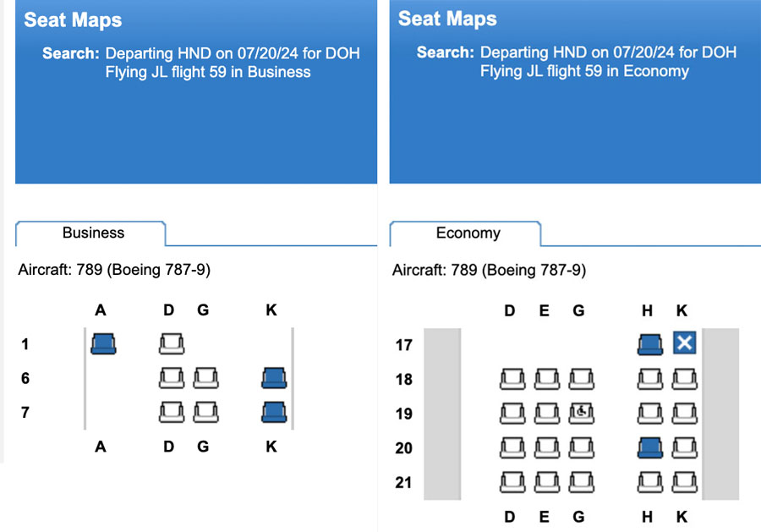Pick economy seat 18D

pyautogui.click(x=512, y=379)
